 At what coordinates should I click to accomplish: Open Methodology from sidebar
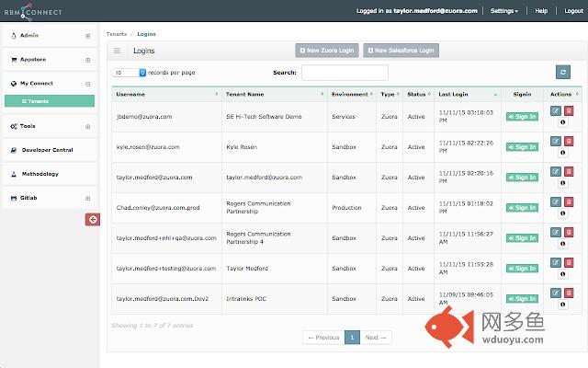pyautogui.click(x=40, y=174)
